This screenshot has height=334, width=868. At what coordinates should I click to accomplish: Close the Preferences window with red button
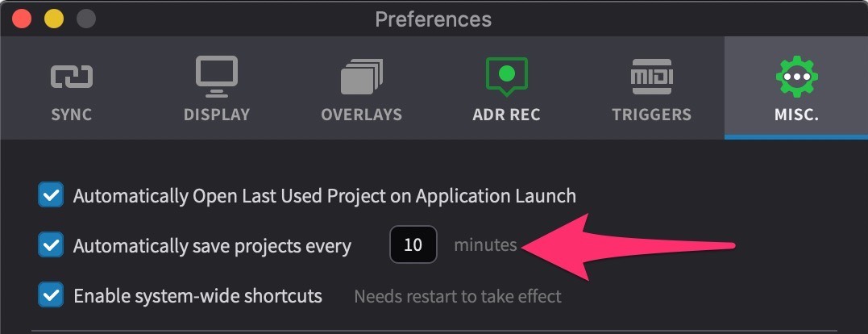click(x=22, y=19)
